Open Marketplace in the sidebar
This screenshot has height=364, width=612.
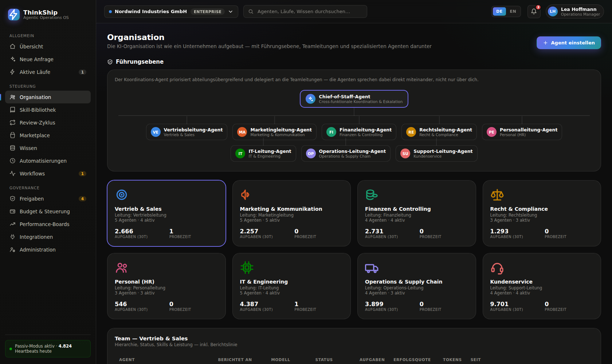point(48,135)
